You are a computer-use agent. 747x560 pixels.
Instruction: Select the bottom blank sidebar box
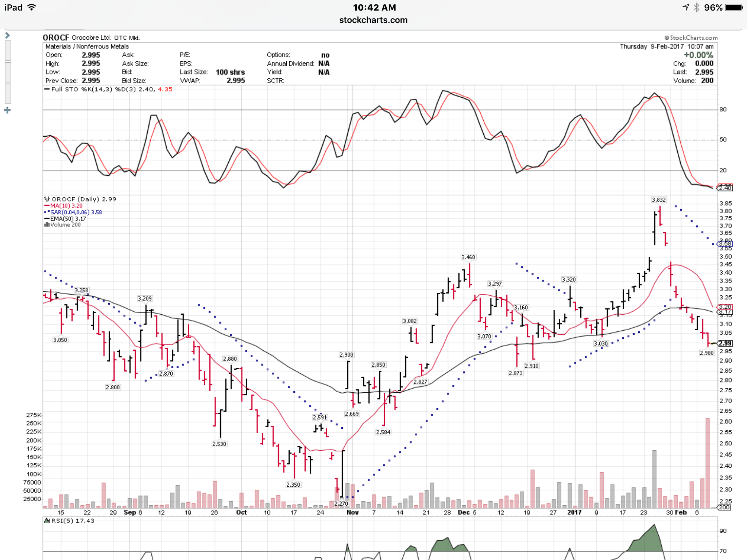(x=8, y=94)
